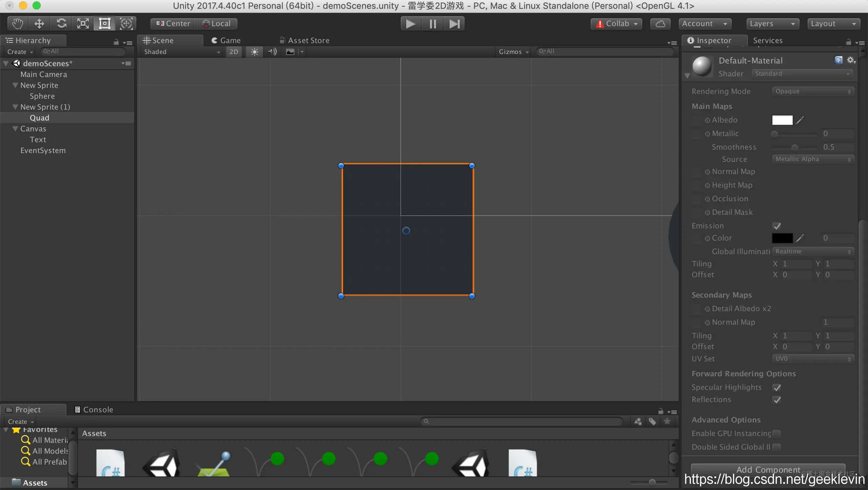Open Shaded draw mode dropdown
The height and width of the screenshot is (490, 868).
click(x=182, y=52)
